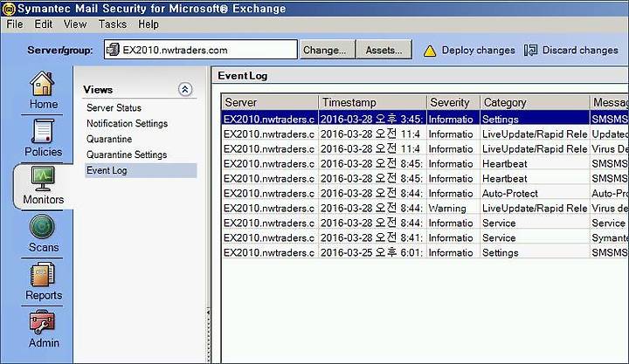The height and width of the screenshot is (364, 629).
Task: Click the Deploy changes warning icon
Action: 430,51
